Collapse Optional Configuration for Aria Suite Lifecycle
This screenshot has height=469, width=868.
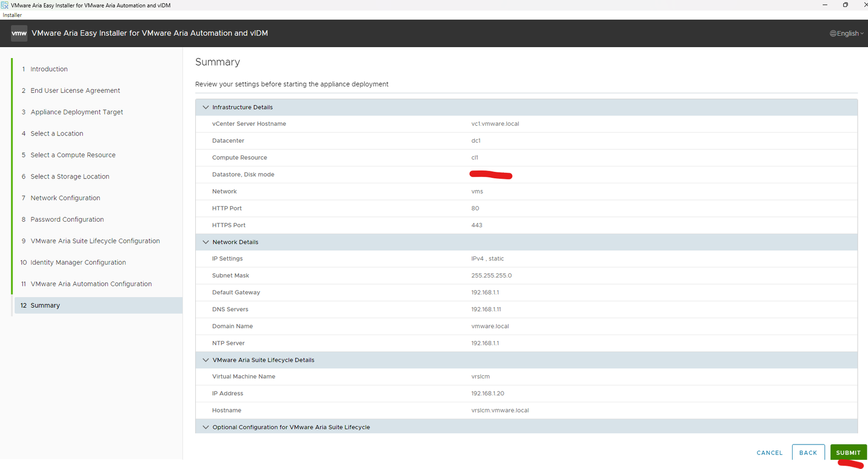pyautogui.click(x=206, y=427)
